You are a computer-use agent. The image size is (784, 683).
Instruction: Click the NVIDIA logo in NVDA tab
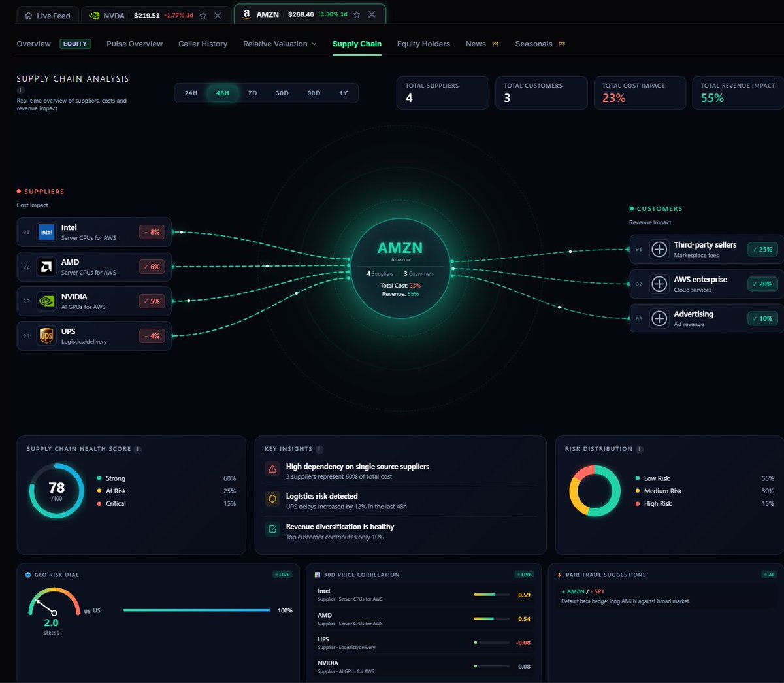tap(94, 16)
